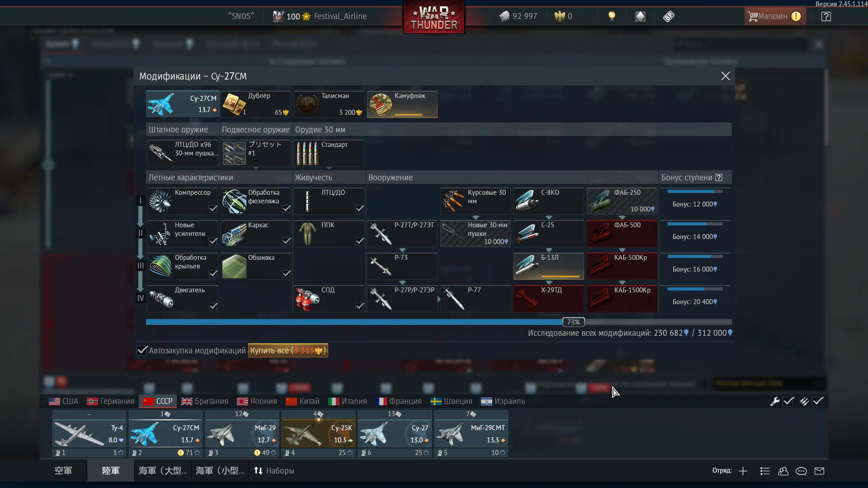
Task: Add a squad member with plus button
Action: (743, 471)
